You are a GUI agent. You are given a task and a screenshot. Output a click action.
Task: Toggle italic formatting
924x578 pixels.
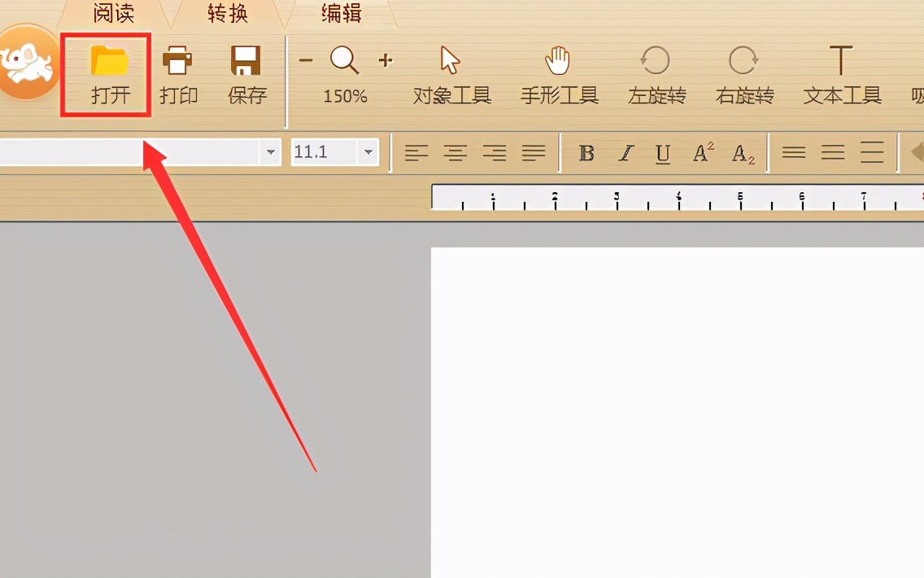(624, 152)
